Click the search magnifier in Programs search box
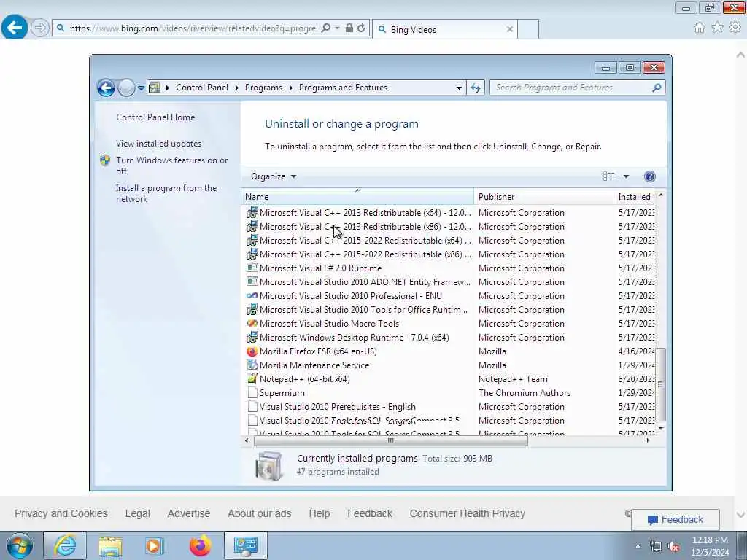Screen dimensions: 747x560 point(657,87)
